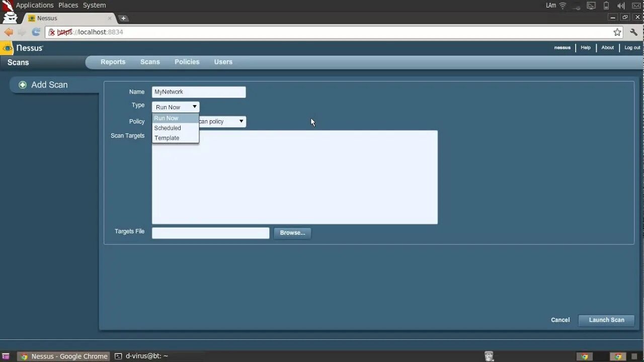The image size is (644, 362).
Task: Click the BackTrack dragon logo icon
Action: (x=8, y=6)
